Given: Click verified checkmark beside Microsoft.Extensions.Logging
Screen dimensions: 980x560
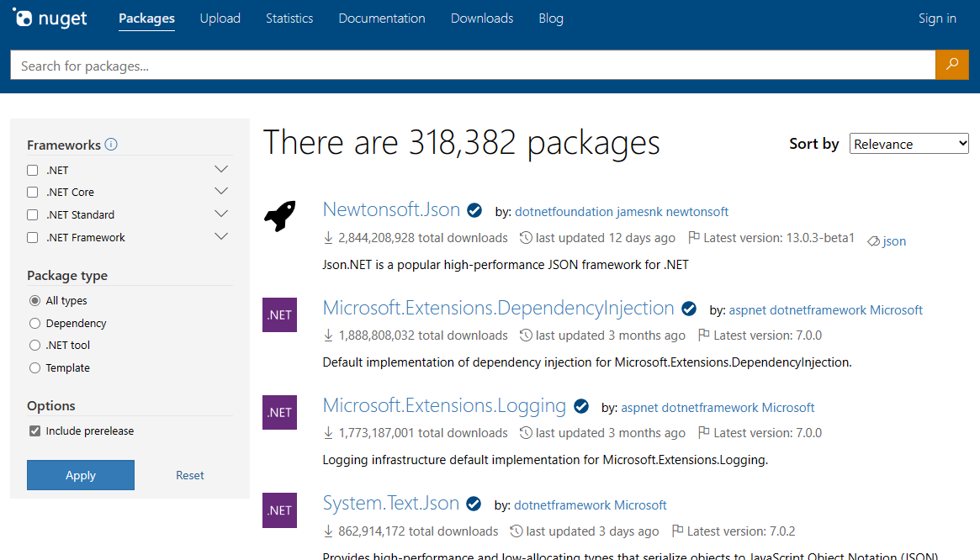Looking at the screenshot, I should tap(581, 406).
